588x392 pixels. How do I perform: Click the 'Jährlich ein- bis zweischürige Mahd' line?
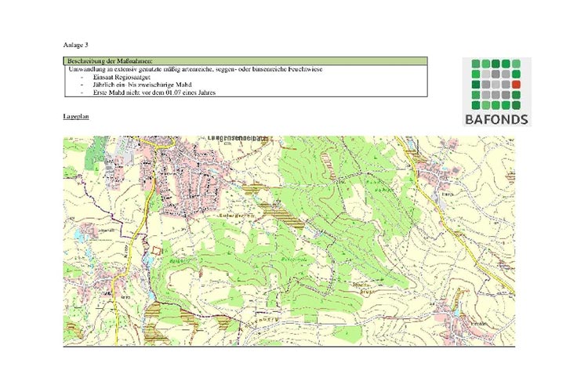pos(142,85)
